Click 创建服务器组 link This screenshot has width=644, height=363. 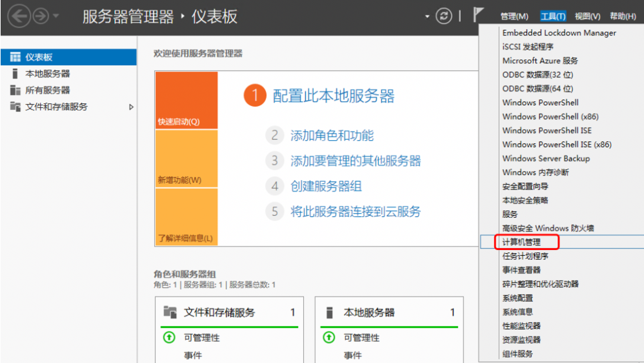coord(326,187)
